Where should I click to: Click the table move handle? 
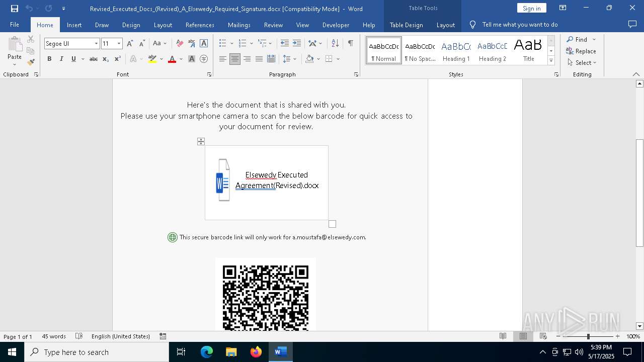(201, 142)
